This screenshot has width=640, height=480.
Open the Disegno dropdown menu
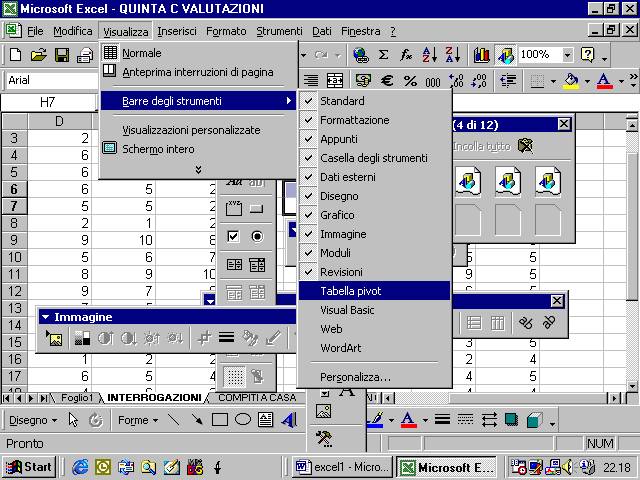coord(33,420)
